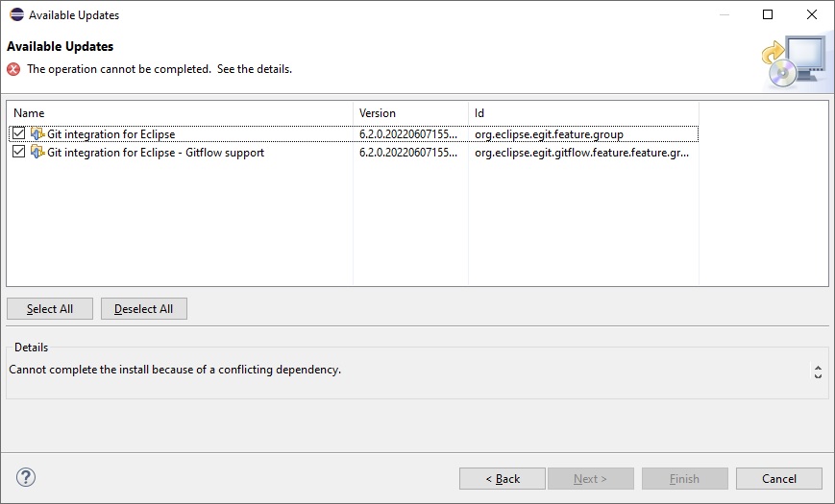
Task: Uncheck the Gitflow support row checkbox
Action: click(x=18, y=152)
